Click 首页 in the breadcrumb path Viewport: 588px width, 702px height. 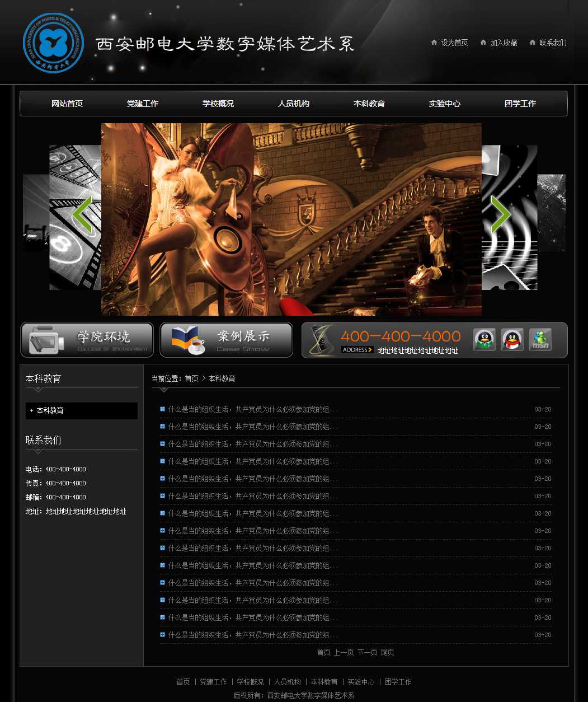click(x=191, y=378)
